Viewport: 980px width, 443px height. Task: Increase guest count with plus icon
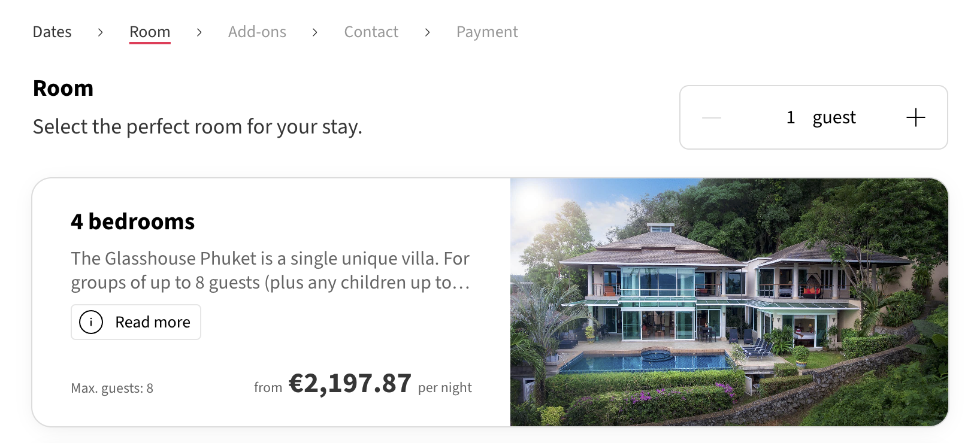(915, 117)
